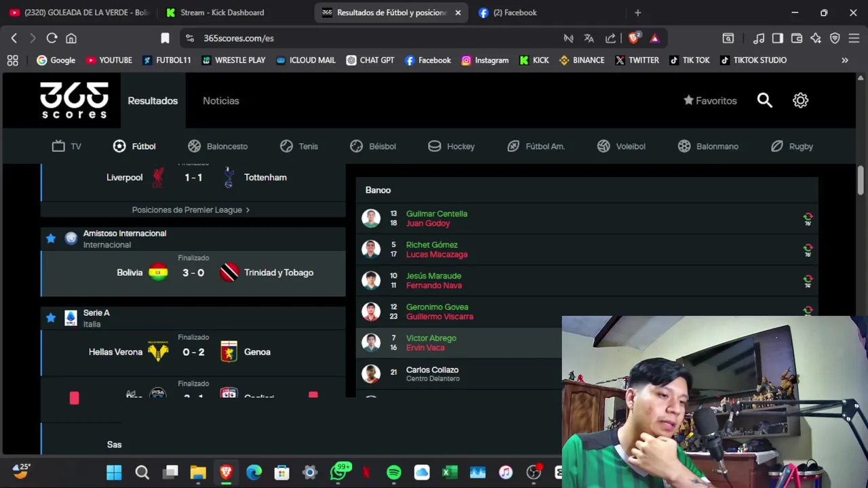Open Spotify from the taskbar
The width and height of the screenshot is (868, 488).
[x=394, y=472]
